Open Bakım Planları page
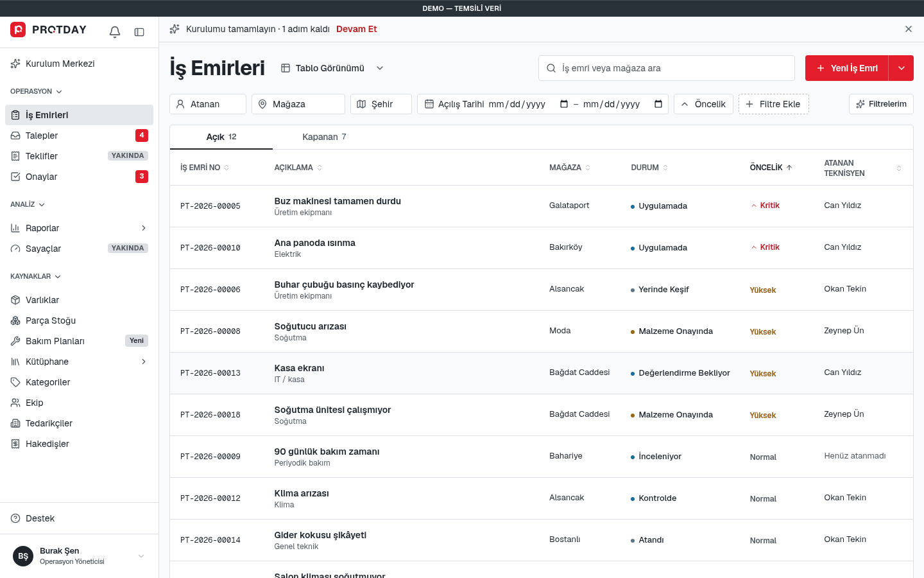 pos(80,341)
